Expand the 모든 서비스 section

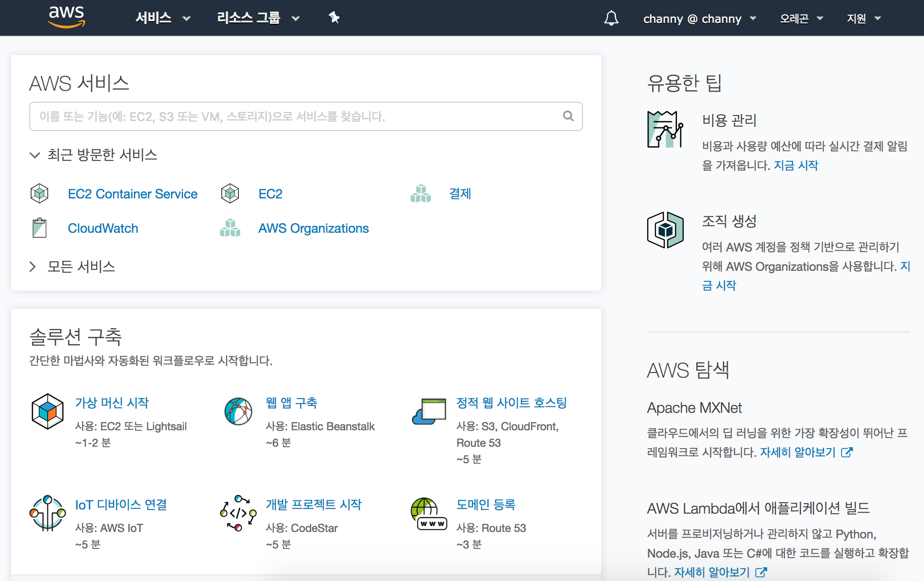tap(33, 267)
